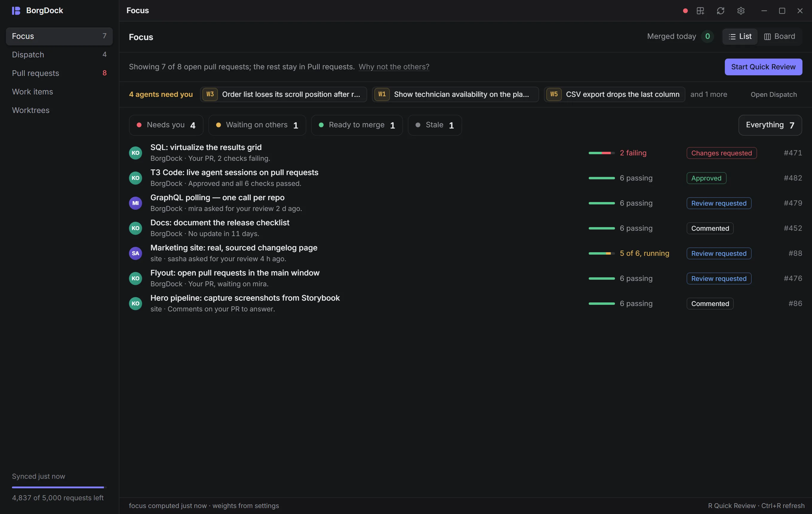The image size is (812, 514).
Task: Switch to Board view
Action: [780, 36]
